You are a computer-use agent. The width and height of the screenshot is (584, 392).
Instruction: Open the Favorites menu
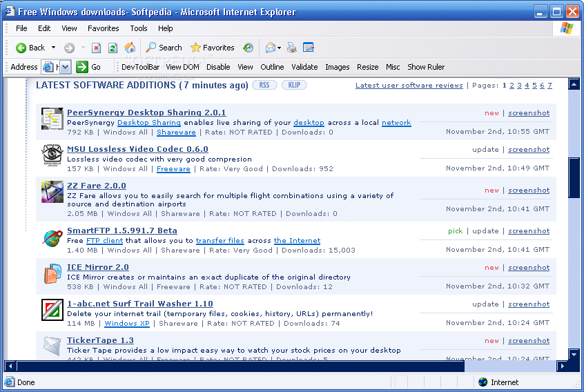[x=103, y=28]
